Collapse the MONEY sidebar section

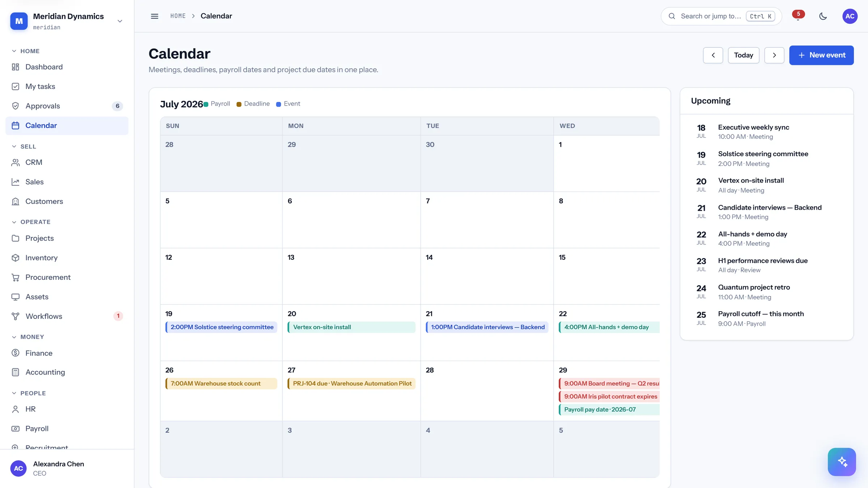click(28, 337)
